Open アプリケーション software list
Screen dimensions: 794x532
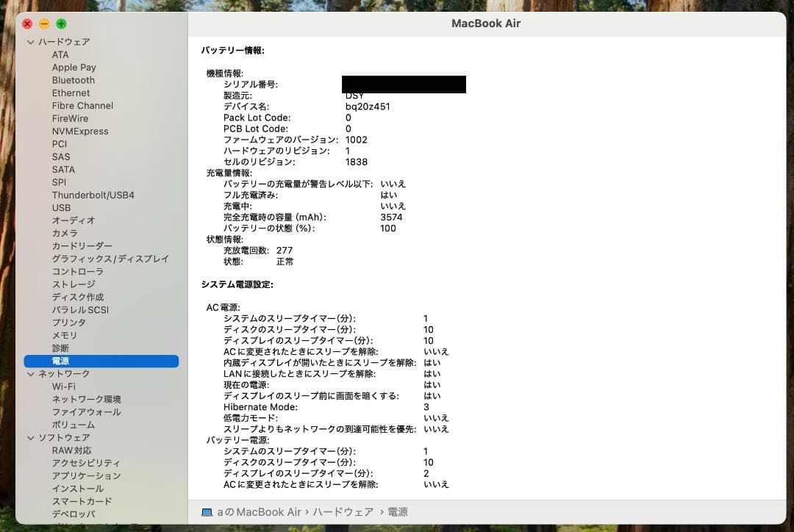tap(86, 476)
